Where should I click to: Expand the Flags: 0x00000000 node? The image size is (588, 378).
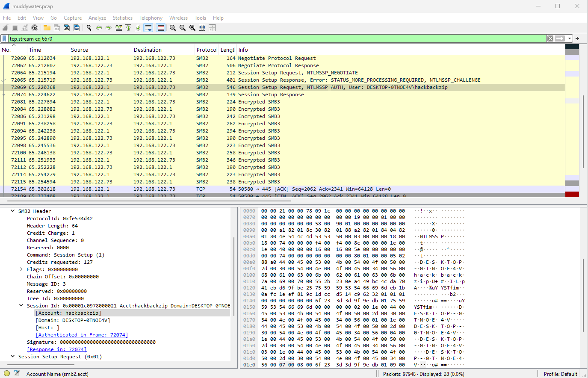click(21, 269)
